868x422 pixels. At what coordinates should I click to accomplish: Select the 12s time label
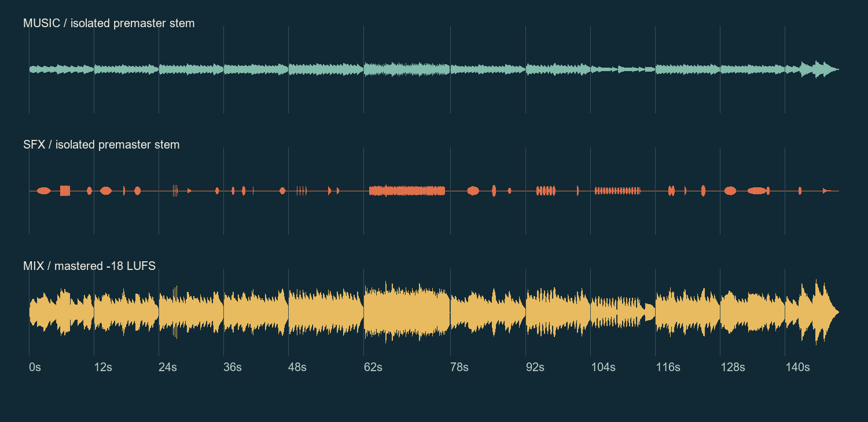click(103, 367)
